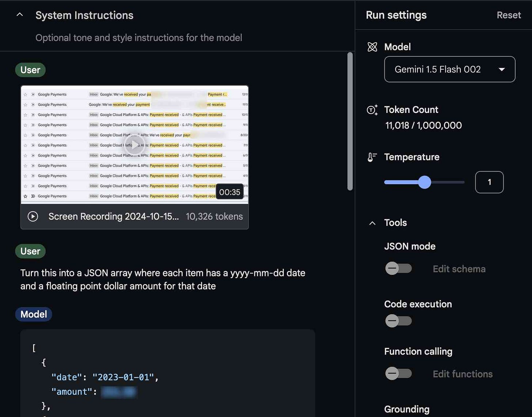Click the play icon on the Screen Recording attachment

33,216
